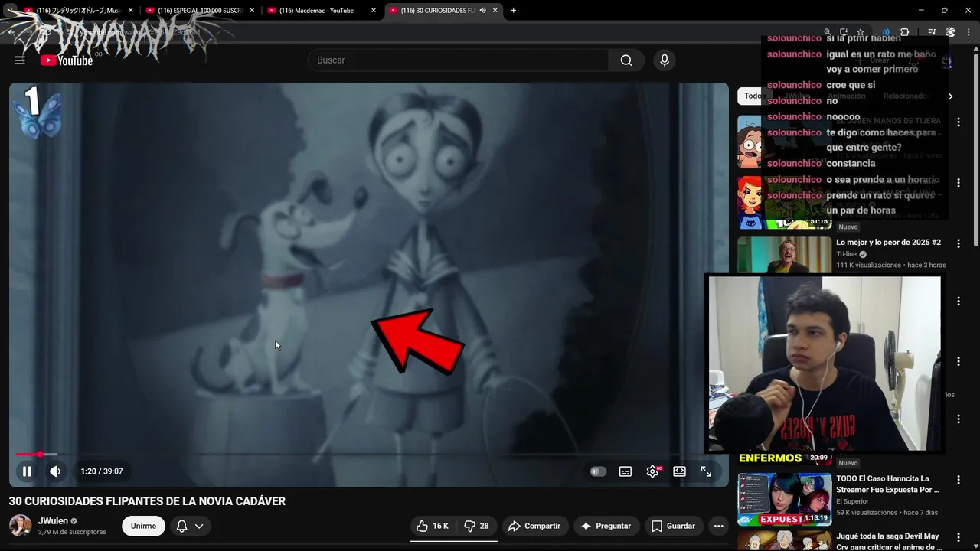The height and width of the screenshot is (551, 980).
Task: Open options for the first recommended video
Action: click(x=958, y=122)
